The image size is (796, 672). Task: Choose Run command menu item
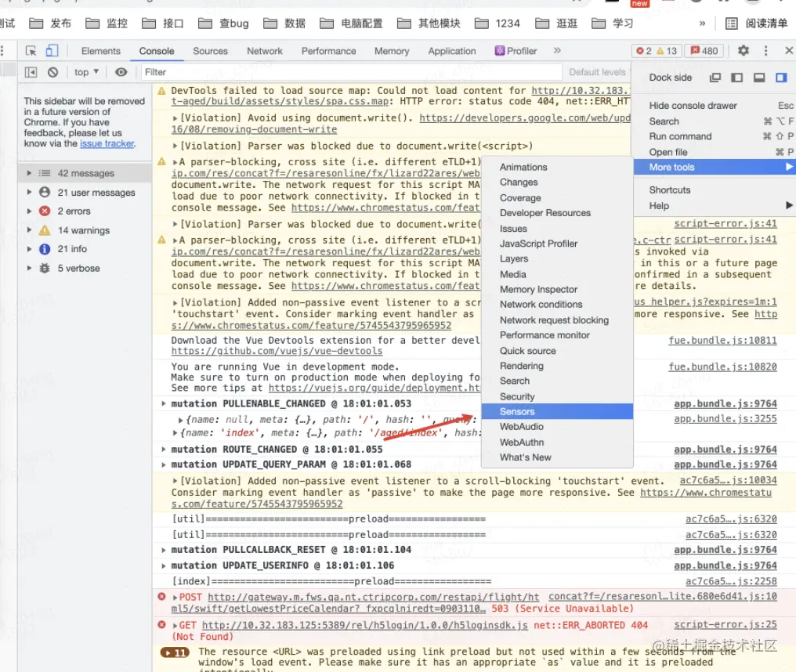tap(715, 136)
